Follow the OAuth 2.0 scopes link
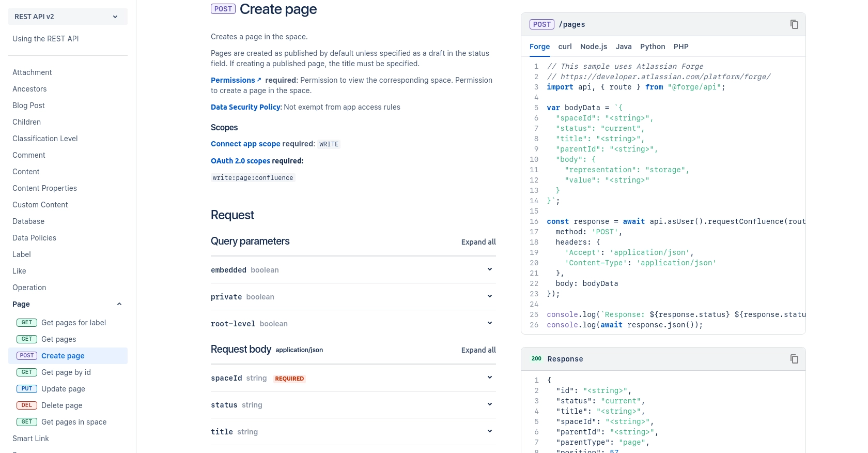Viewport: 868px width, 453px height. pos(240,161)
